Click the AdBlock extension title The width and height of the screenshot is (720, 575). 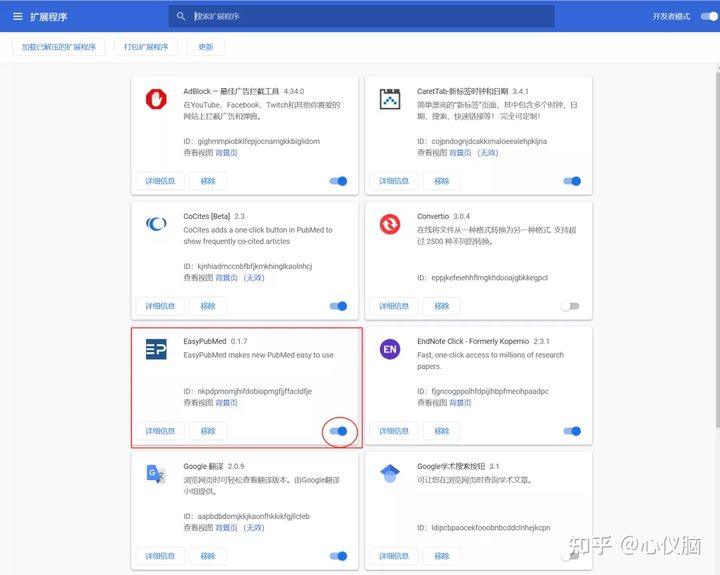[x=231, y=91]
